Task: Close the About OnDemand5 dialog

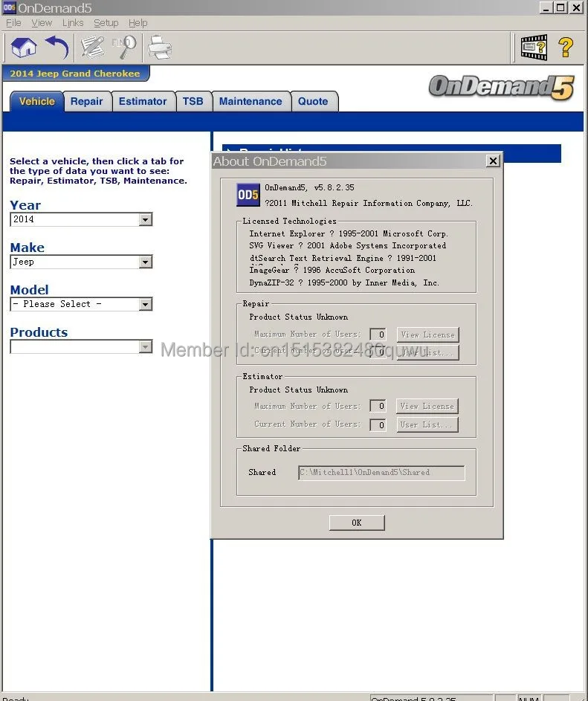Action: 493,161
